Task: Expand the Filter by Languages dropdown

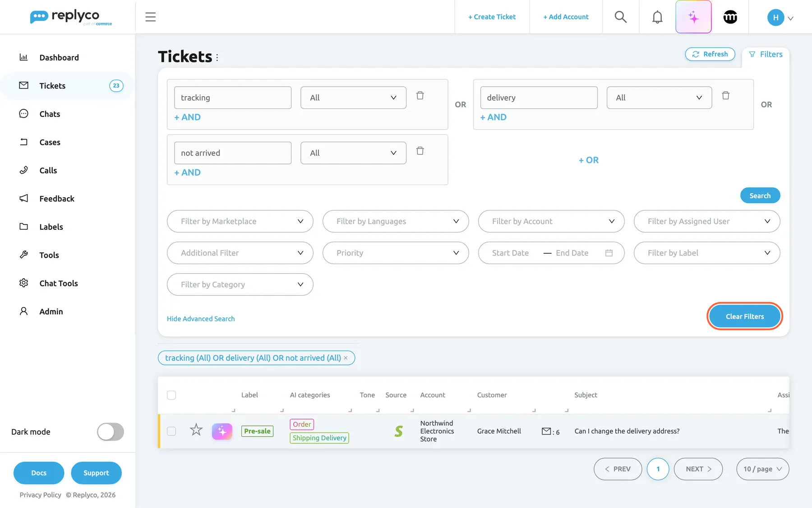Action: pos(396,221)
